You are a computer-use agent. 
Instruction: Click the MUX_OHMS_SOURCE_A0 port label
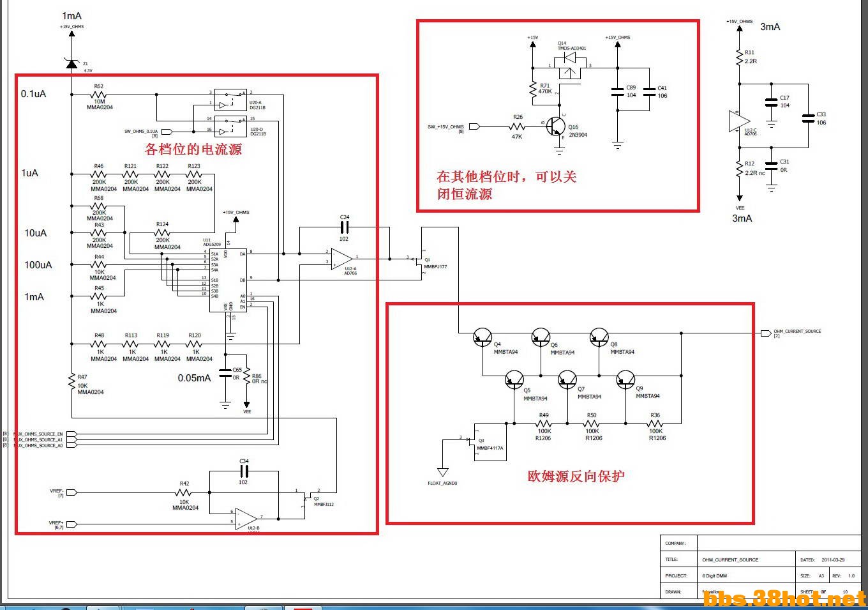pyautogui.click(x=39, y=446)
